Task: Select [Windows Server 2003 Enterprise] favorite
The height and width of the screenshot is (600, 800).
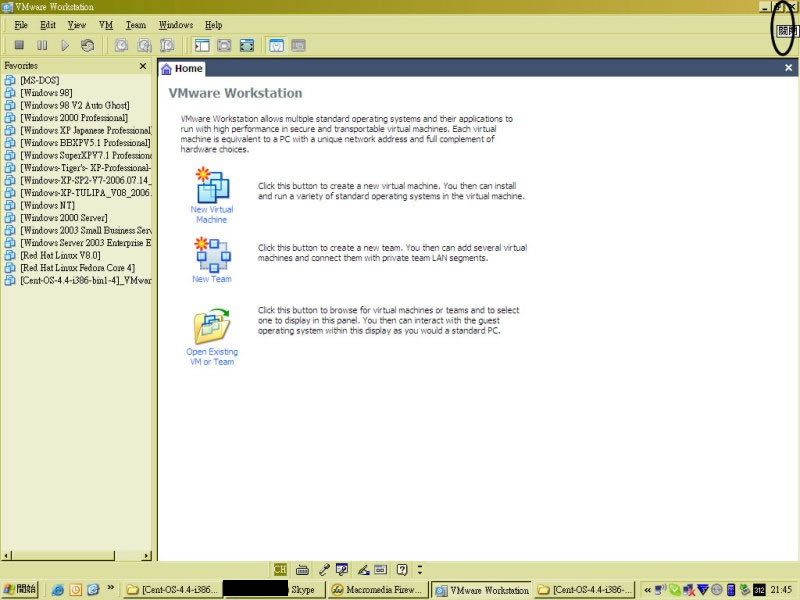Action: pos(86,243)
